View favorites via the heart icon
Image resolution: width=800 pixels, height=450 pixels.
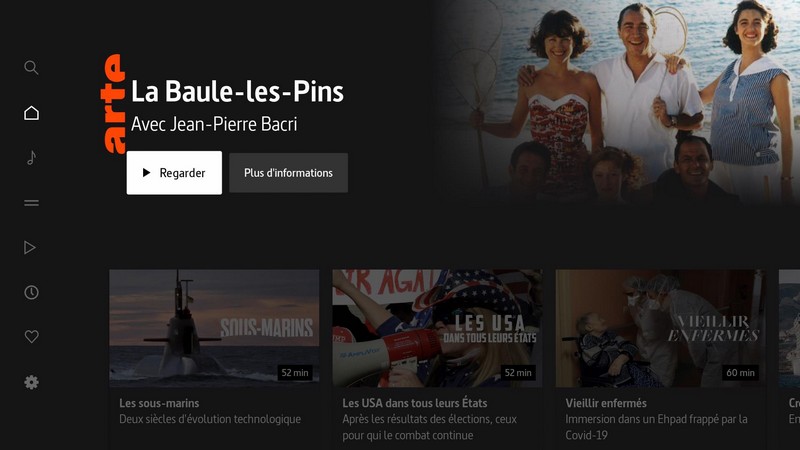coord(31,337)
